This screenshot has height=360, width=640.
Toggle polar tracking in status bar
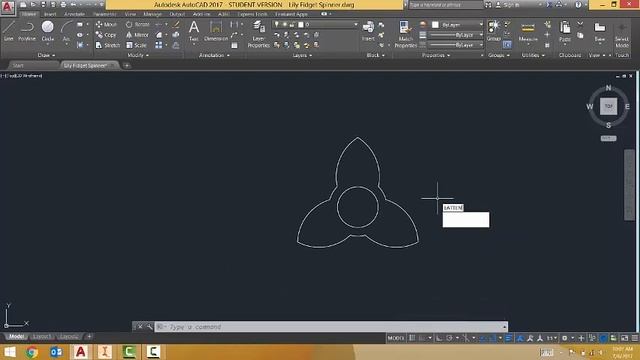449,338
